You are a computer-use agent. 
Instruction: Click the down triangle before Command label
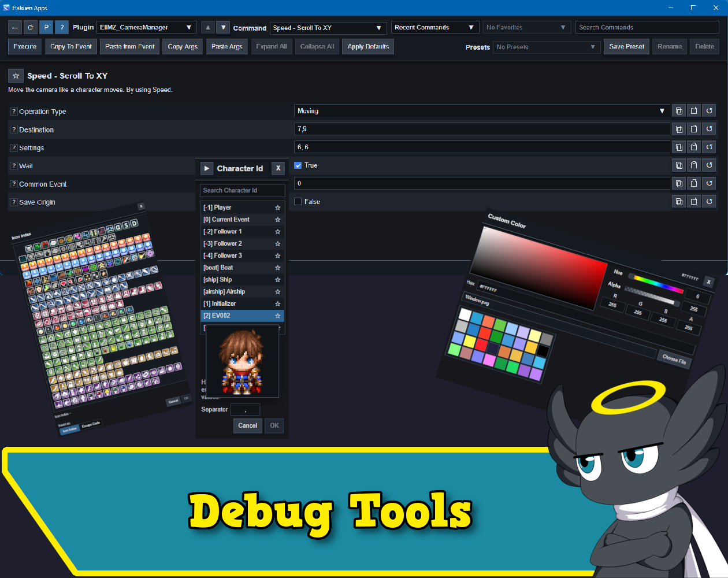point(223,27)
